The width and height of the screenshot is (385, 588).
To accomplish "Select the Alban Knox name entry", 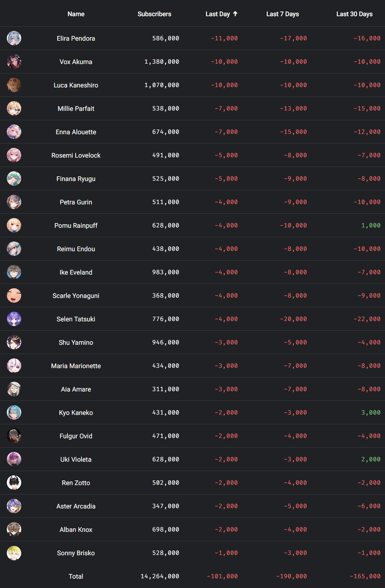I will (x=76, y=529).
